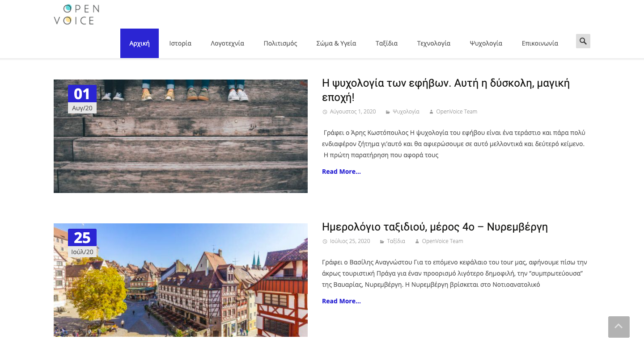Open the Αρχική menu item
Image resolution: width=644 pixels, height=352 pixels.
click(140, 43)
